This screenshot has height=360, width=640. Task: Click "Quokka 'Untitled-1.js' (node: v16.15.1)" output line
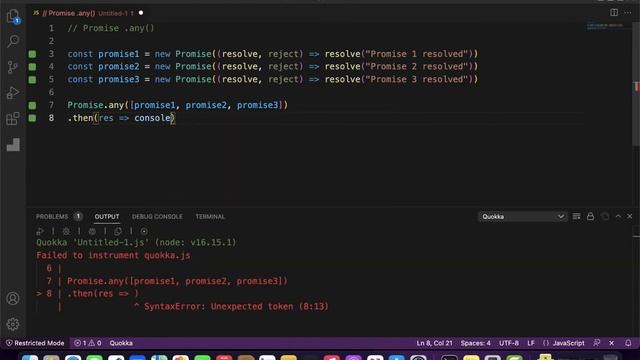[136, 242]
